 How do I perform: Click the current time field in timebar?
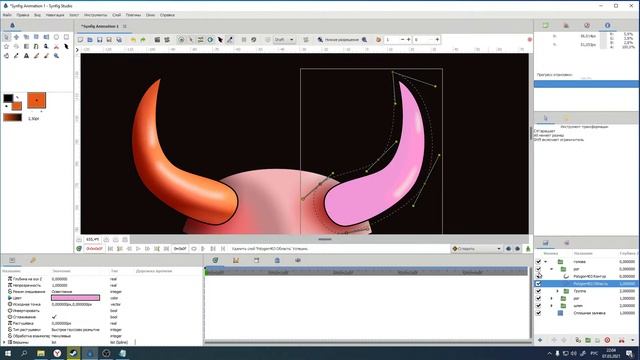[94, 249]
